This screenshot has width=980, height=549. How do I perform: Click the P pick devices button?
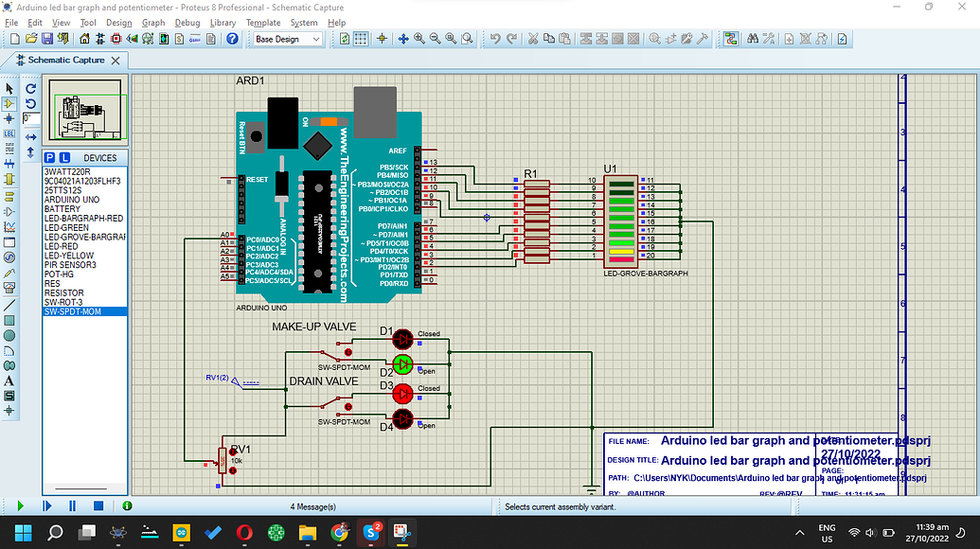[50, 157]
